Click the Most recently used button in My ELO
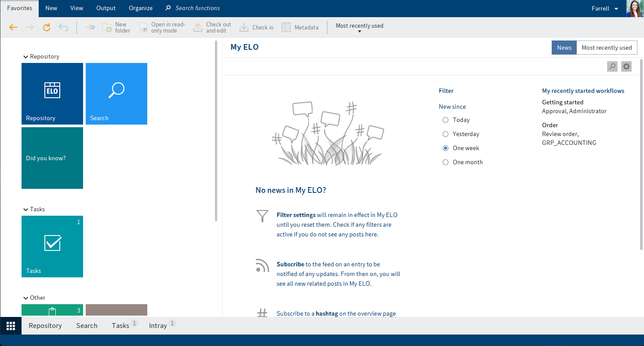 [x=606, y=48]
